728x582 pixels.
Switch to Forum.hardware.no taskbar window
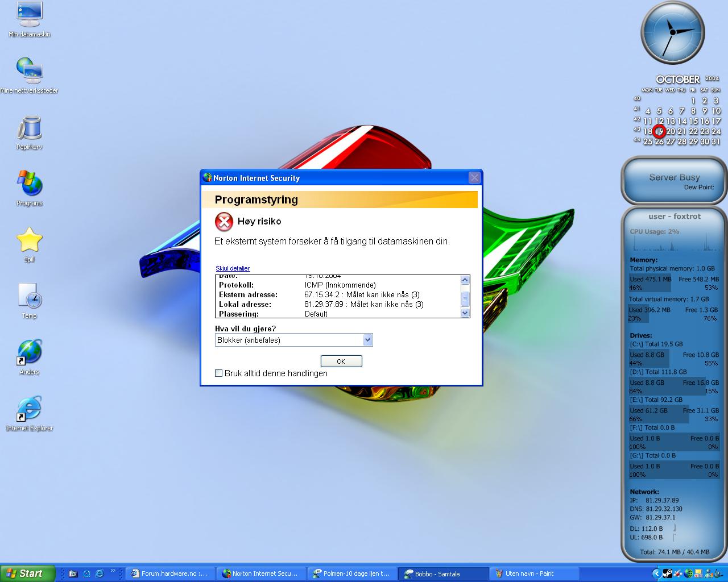click(172, 573)
